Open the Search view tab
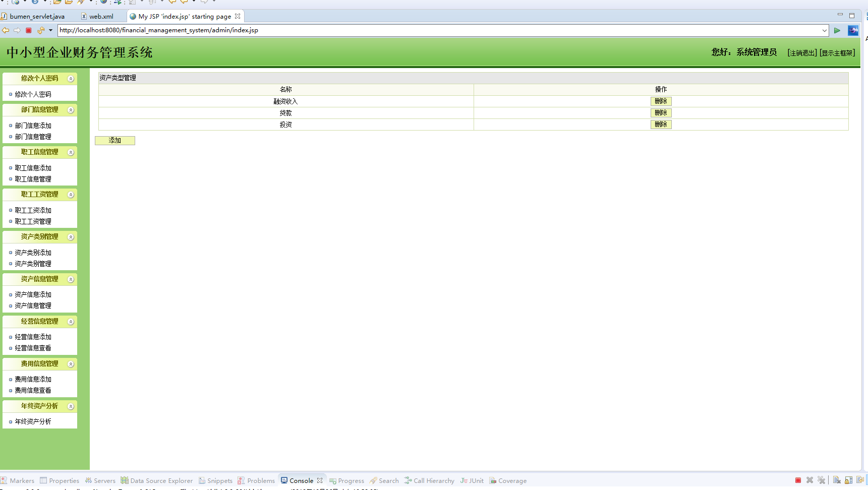 (384, 480)
